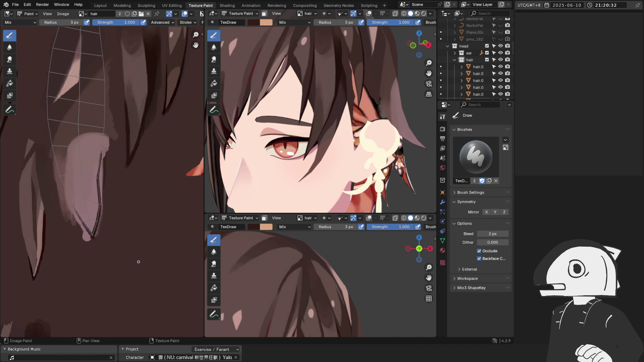
Task: Adjust Strength slider in image editor header
Action: [116, 22]
